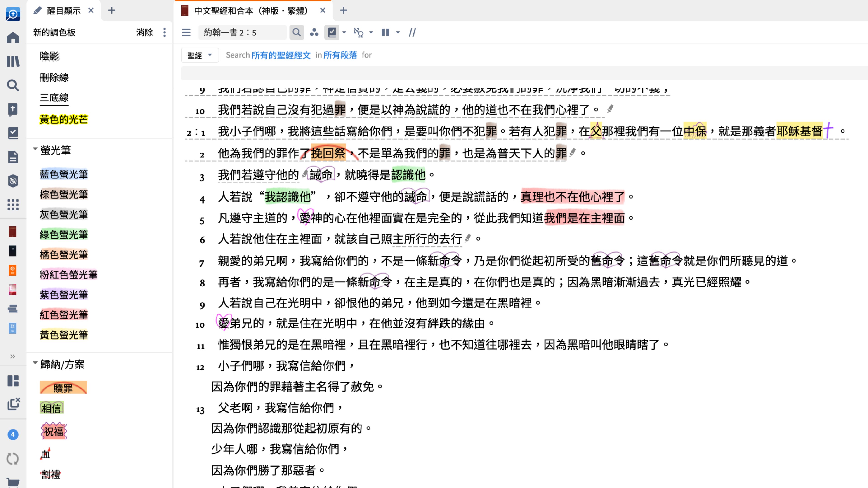868x488 pixels.
Task: Open the Guides icon in sidebar
Action: tap(13, 181)
